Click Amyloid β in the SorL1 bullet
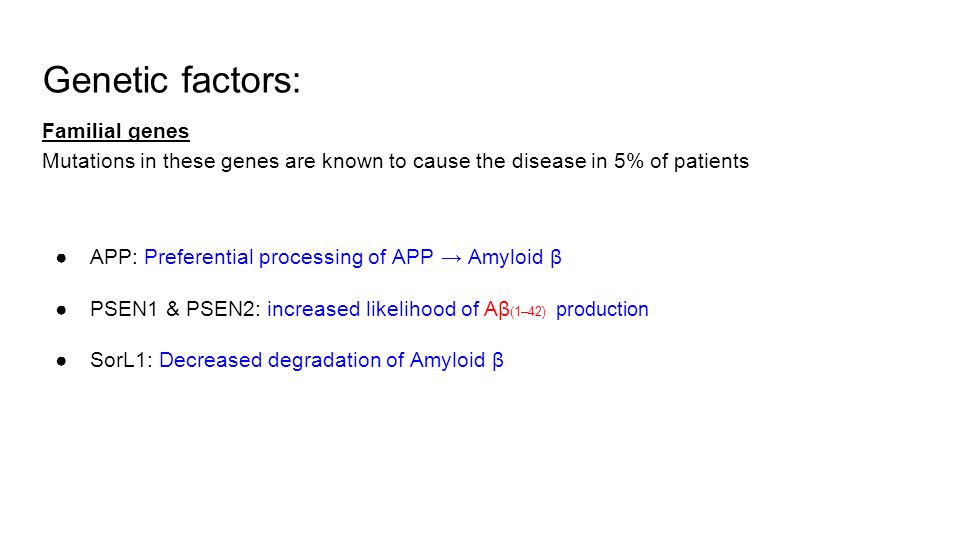960x540 pixels. point(457,361)
